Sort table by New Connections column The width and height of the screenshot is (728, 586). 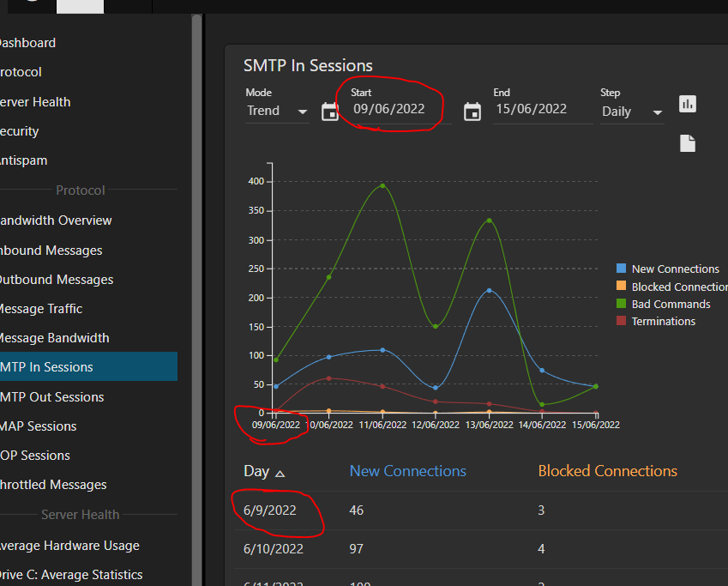[x=407, y=471]
